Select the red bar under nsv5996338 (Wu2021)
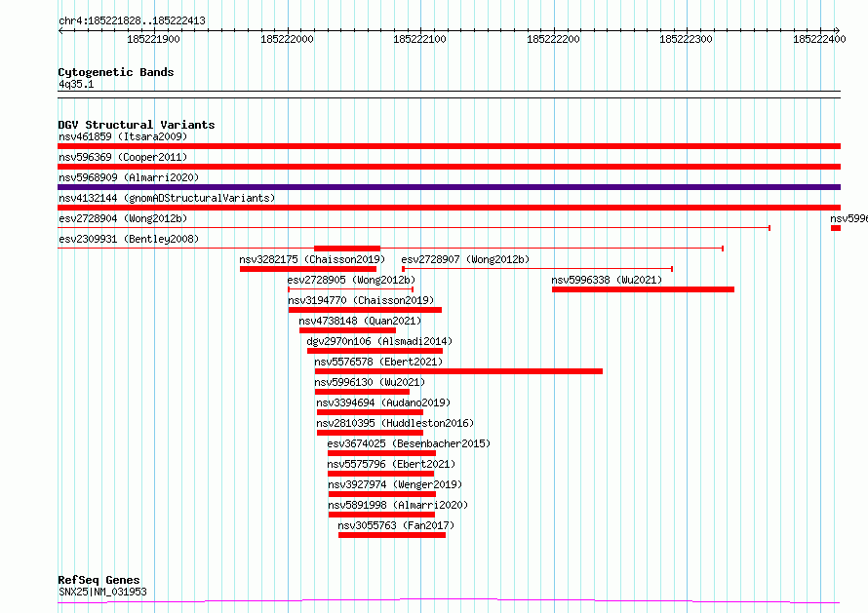This screenshot has width=868, height=613. pos(643,289)
